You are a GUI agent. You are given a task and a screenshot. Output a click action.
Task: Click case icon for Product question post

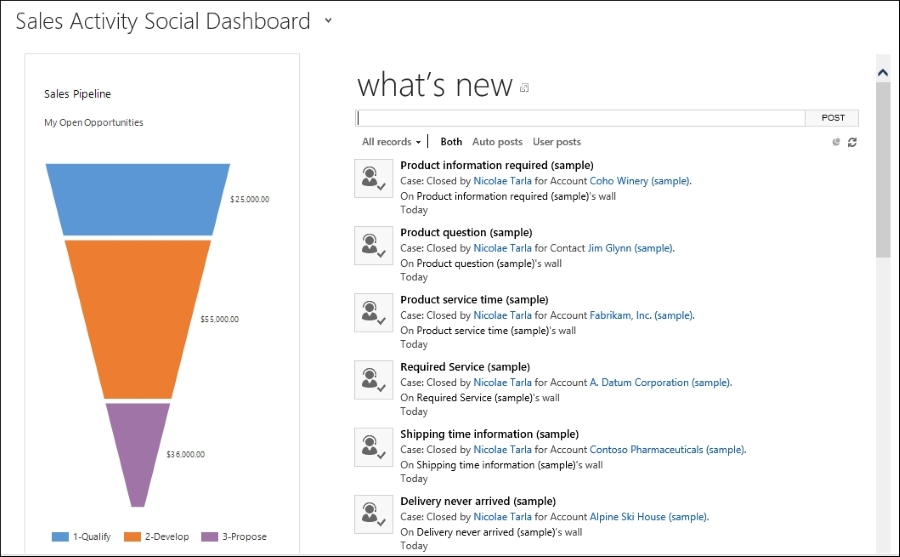pos(374,246)
